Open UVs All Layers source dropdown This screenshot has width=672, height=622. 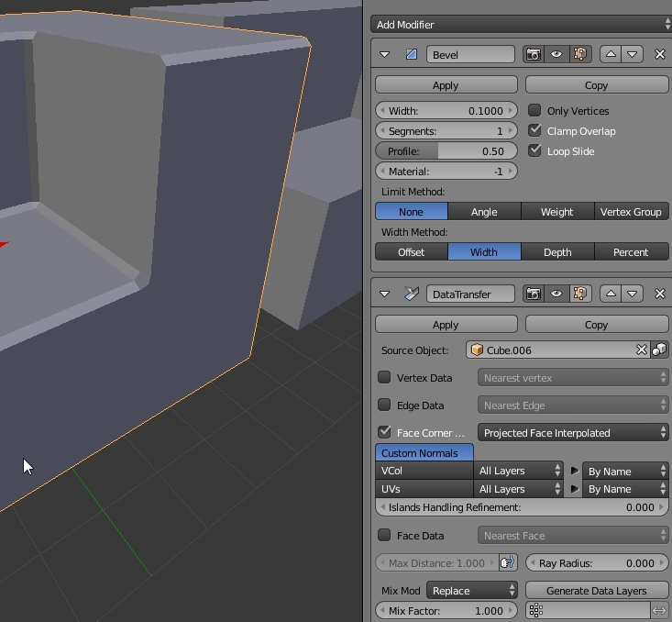519,489
